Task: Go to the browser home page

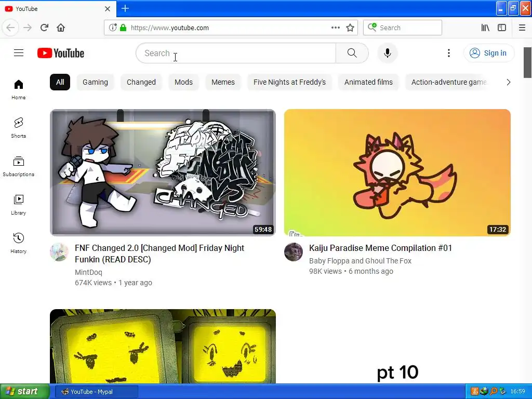Action: click(x=61, y=28)
